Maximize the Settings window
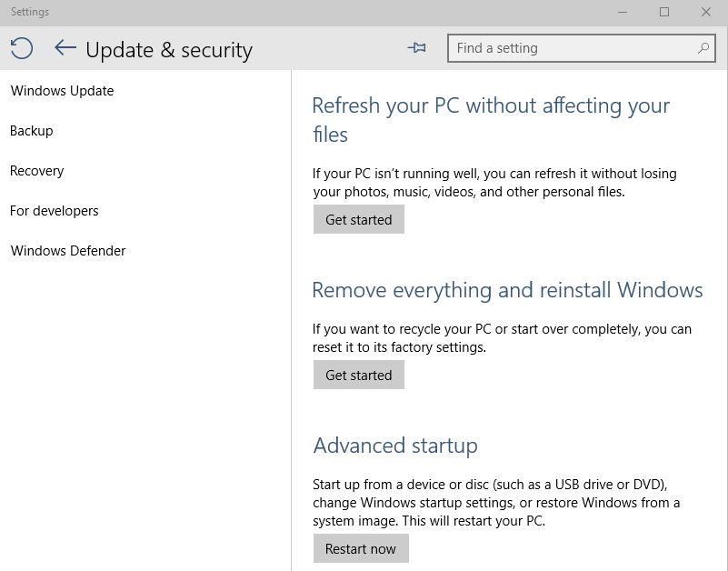The image size is (728, 571). click(664, 12)
